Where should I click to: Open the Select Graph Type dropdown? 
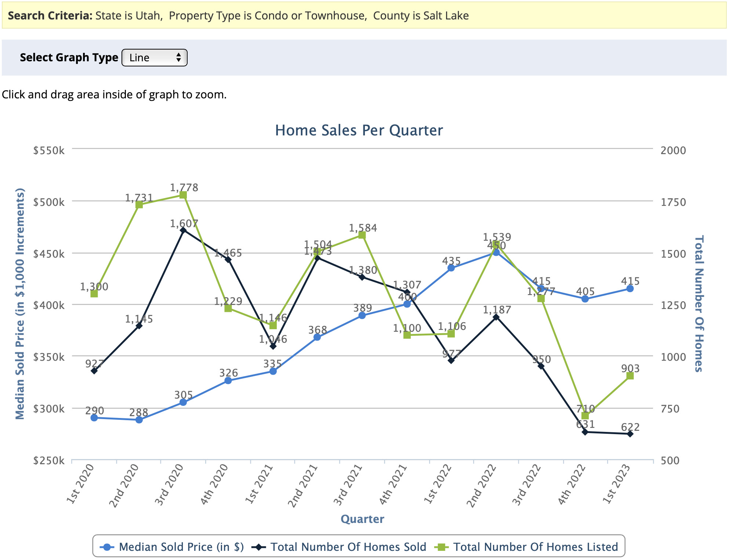(x=154, y=58)
